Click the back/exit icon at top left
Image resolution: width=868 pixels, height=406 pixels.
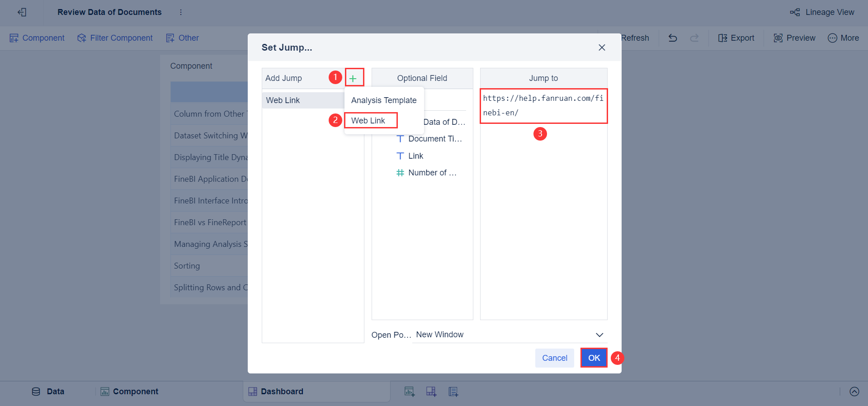pyautogui.click(x=22, y=12)
